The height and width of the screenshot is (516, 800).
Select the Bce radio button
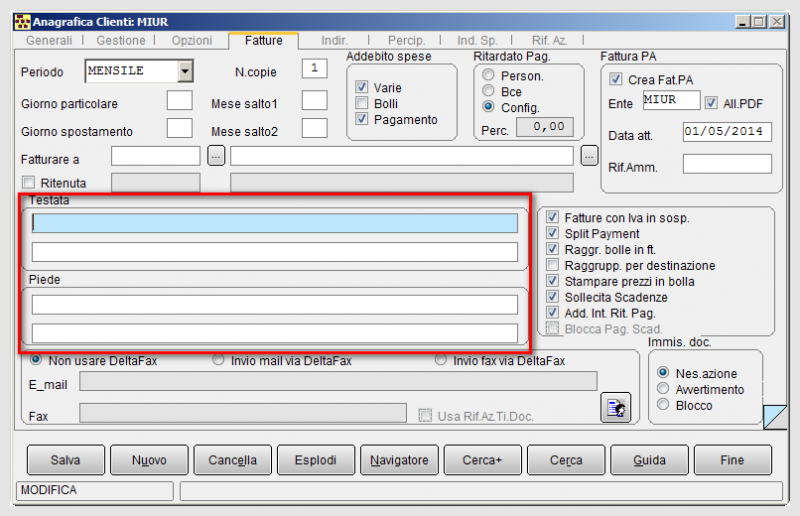point(488,91)
